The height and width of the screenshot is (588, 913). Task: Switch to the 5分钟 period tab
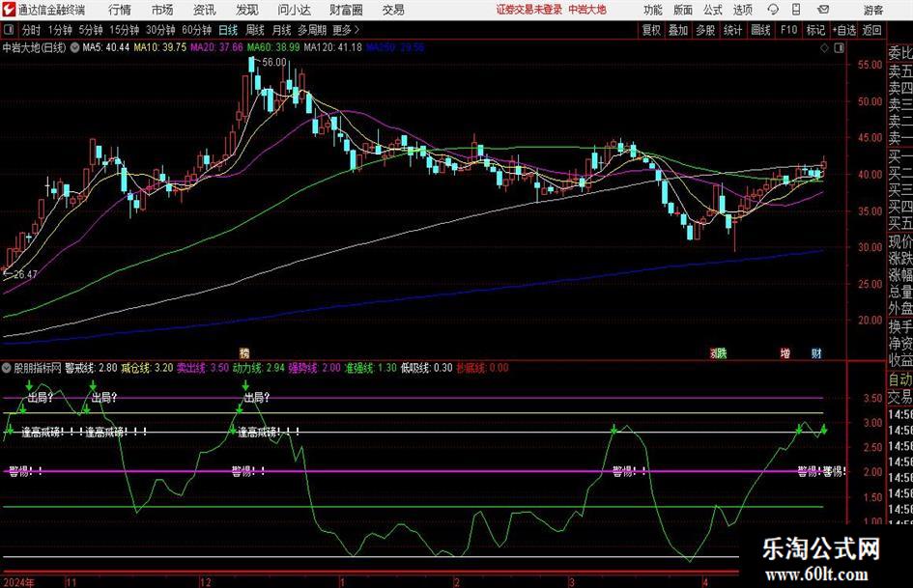coord(90,30)
